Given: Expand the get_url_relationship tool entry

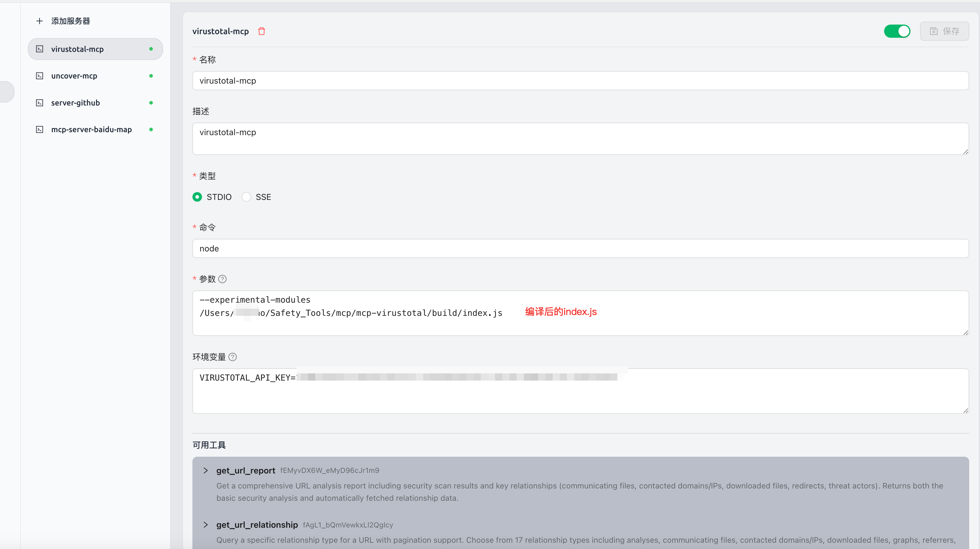Looking at the screenshot, I should point(205,525).
